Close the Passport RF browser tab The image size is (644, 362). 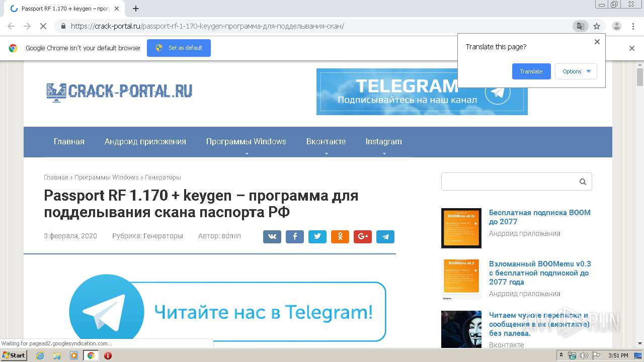(x=117, y=9)
